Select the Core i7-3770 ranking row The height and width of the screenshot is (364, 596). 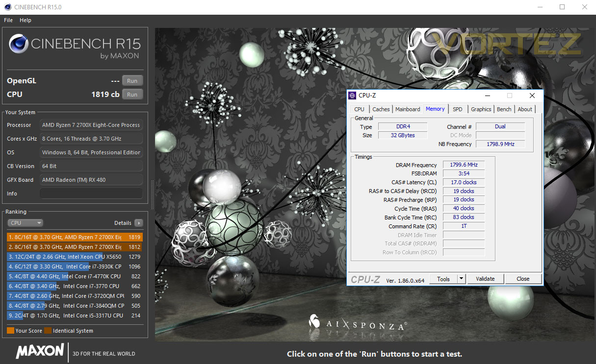tap(75, 286)
